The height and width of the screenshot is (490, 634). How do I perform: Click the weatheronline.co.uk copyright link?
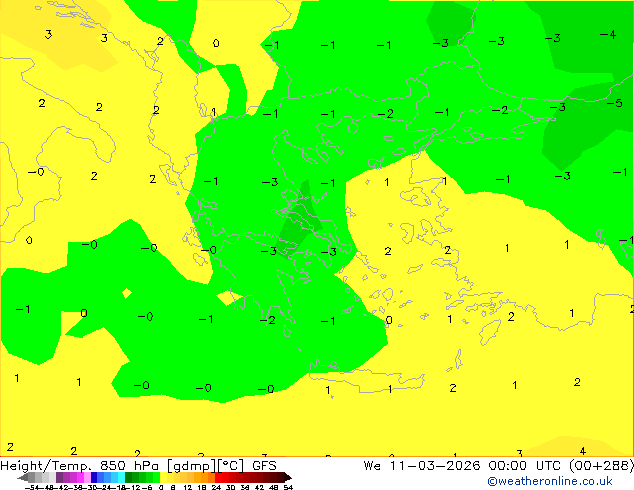(550, 481)
